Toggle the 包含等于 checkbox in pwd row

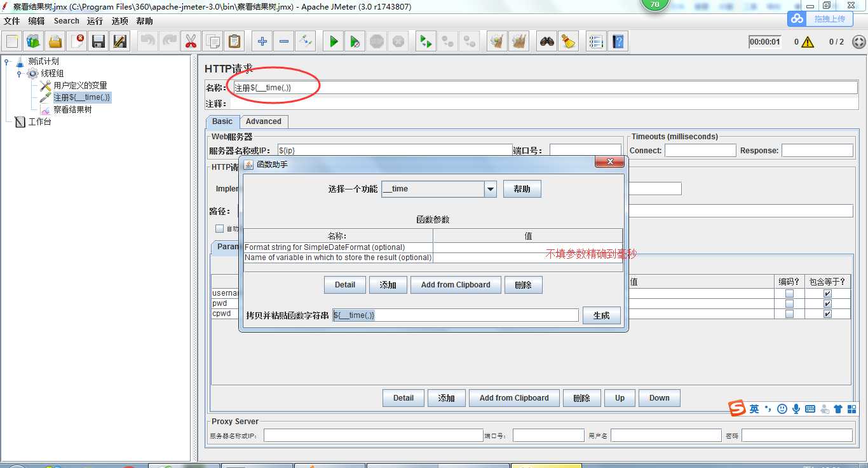click(x=827, y=304)
